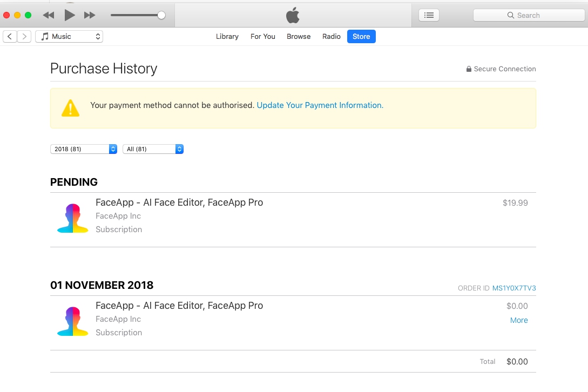Viewport: 588px width, 392px height.
Task: Go forward with the right chevron
Action: [24, 36]
